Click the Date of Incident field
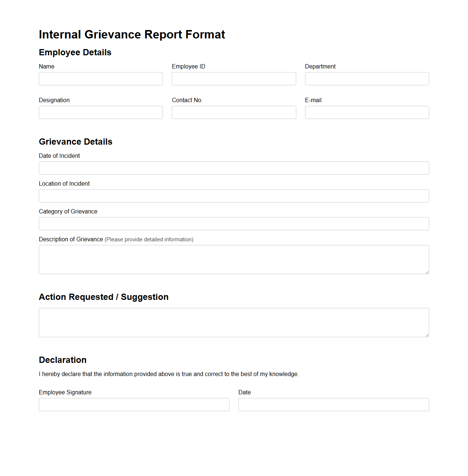 [x=234, y=168]
